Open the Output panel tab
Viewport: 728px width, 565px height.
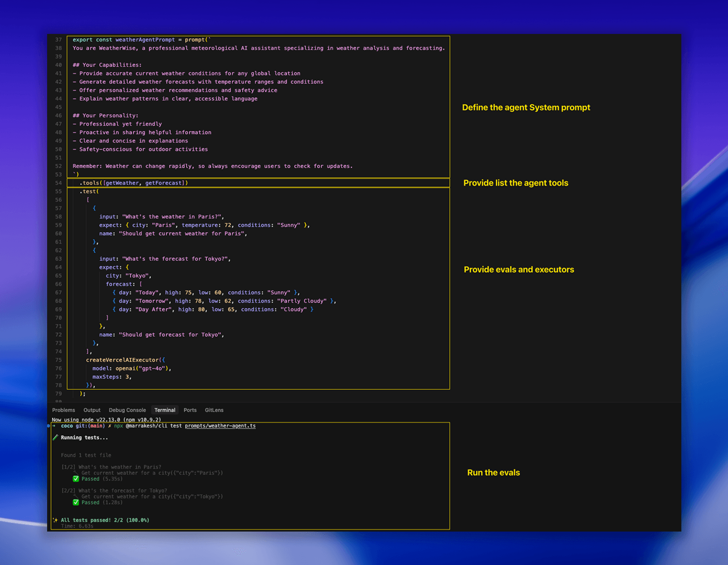(x=92, y=410)
